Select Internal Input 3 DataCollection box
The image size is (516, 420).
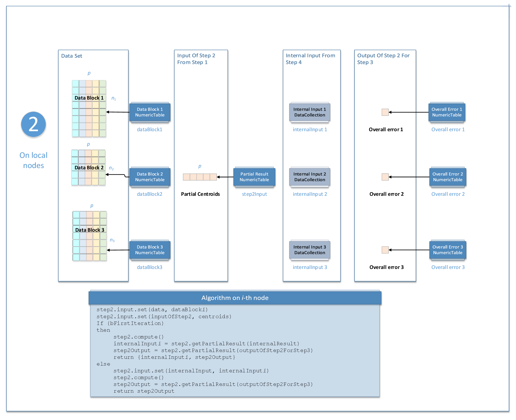(x=309, y=250)
